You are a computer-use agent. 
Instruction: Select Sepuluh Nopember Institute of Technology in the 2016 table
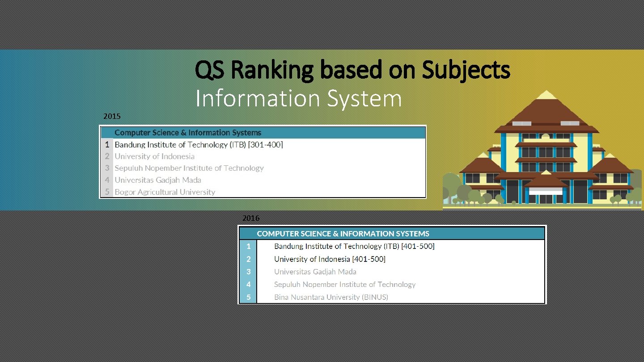392,284
